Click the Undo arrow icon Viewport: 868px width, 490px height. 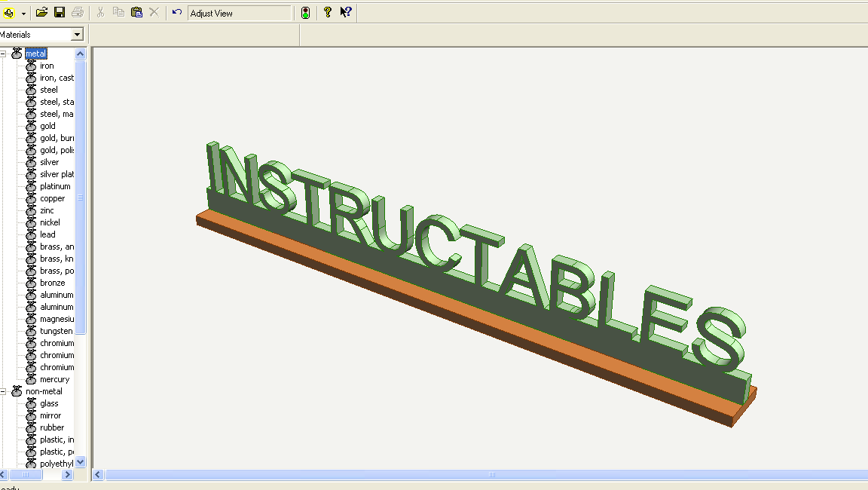pos(176,12)
